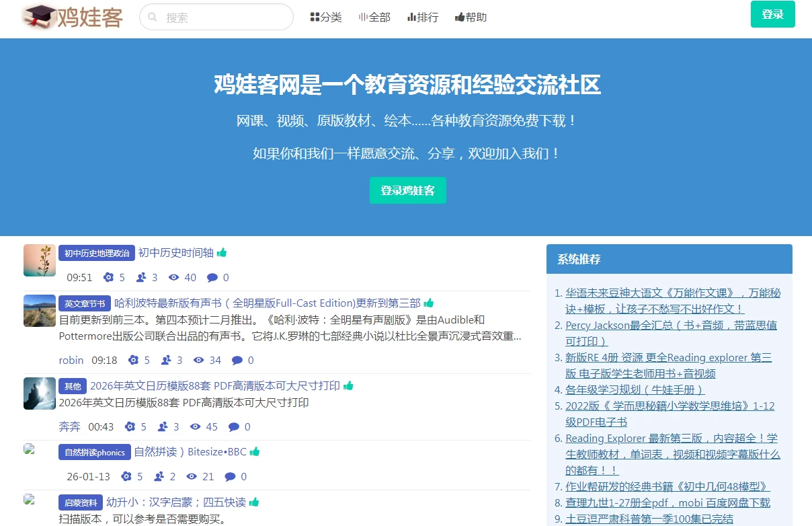Click the 帮助 thumbs-up help icon
Screen dimensions: 812x526
(x=459, y=17)
